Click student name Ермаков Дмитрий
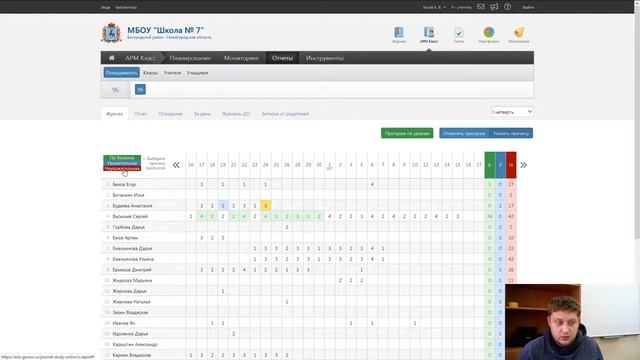640x360 pixels. coord(132,270)
